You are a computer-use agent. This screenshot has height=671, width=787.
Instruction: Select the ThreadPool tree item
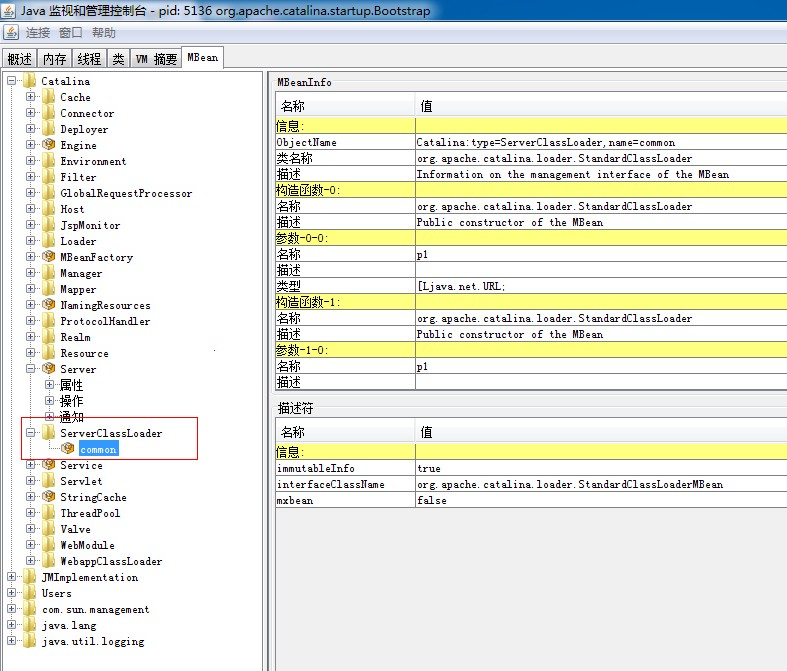point(90,513)
